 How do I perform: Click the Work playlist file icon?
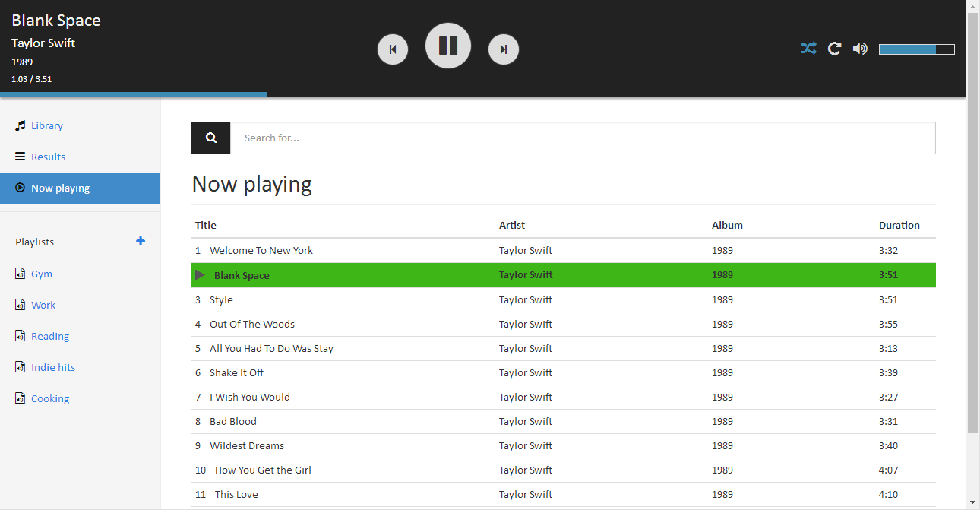(21, 305)
